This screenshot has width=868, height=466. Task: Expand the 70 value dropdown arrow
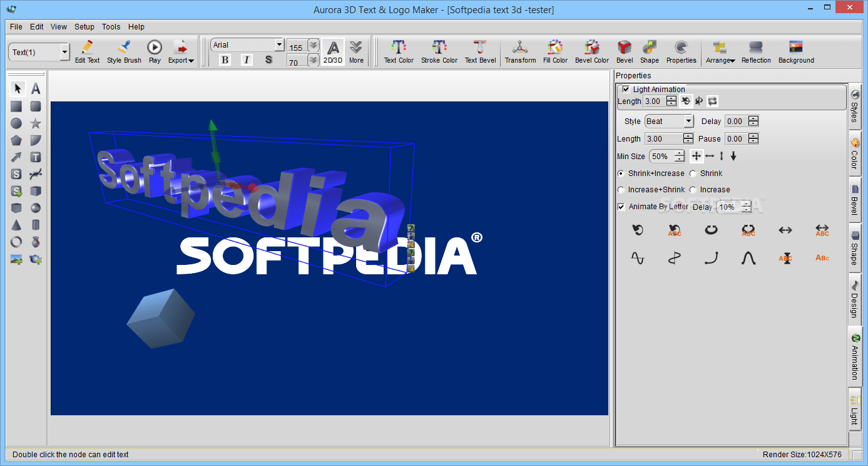point(314,60)
